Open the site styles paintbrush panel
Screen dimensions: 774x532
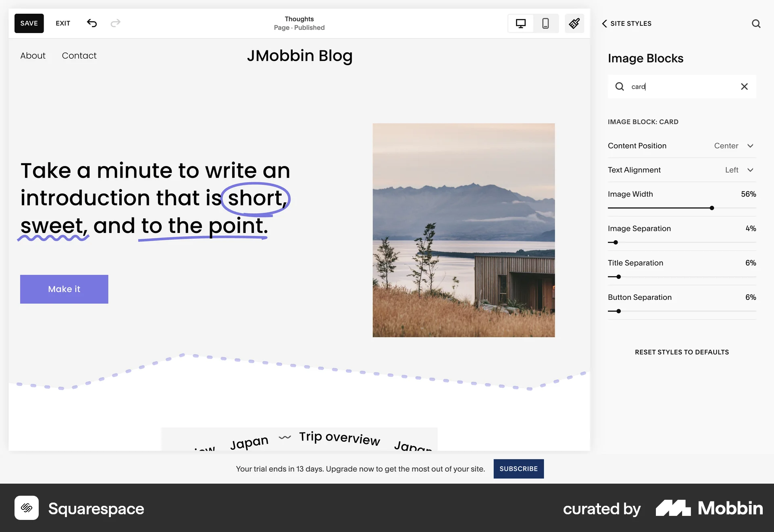point(574,23)
